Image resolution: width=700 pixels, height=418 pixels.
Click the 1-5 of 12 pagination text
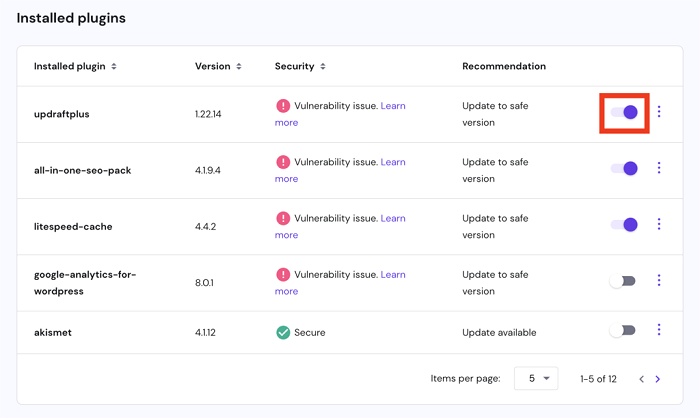pos(598,379)
